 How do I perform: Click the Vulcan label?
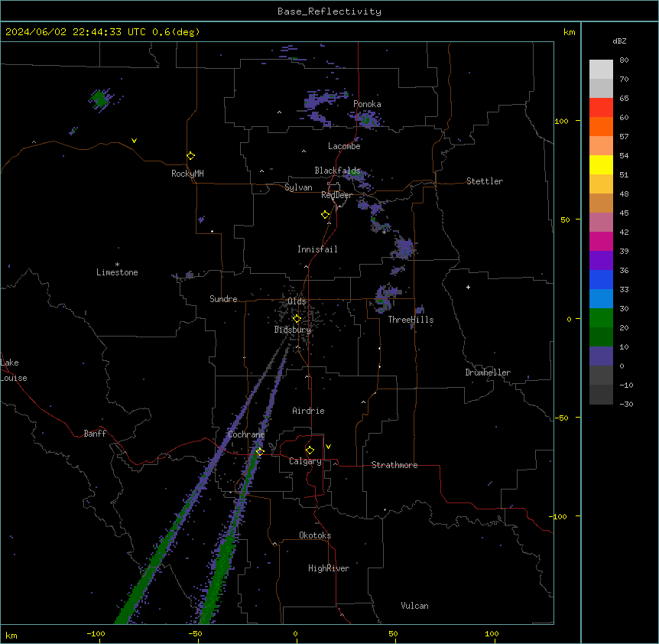[x=415, y=606]
